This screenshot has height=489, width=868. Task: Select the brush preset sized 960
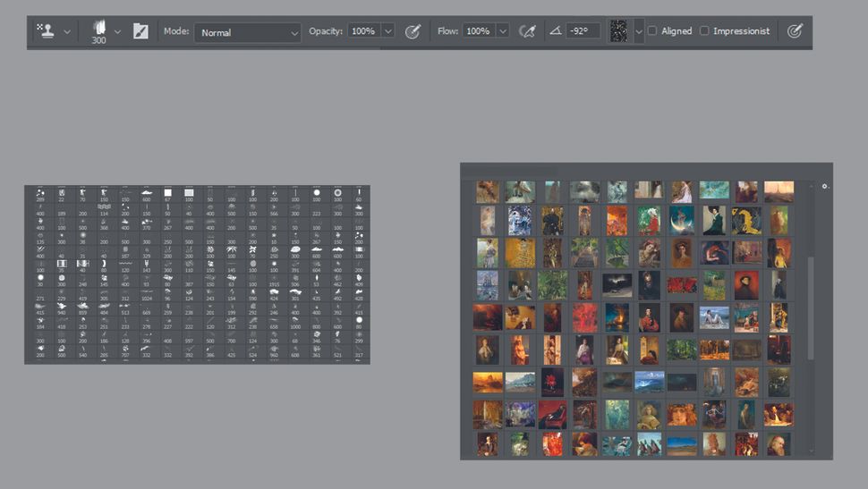point(274,352)
